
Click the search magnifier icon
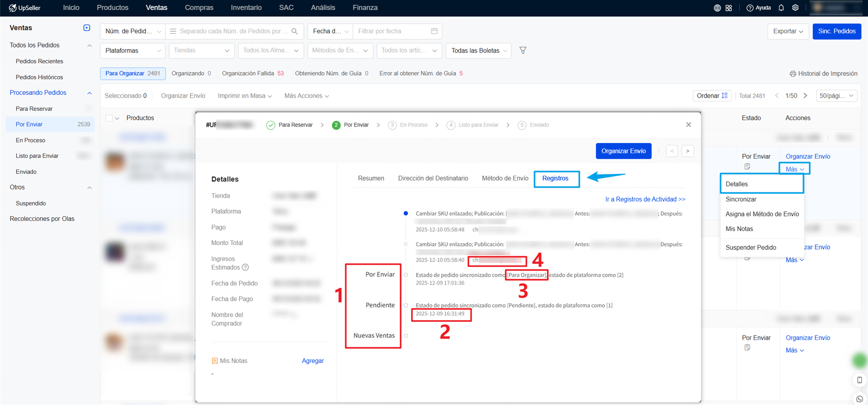tap(295, 31)
